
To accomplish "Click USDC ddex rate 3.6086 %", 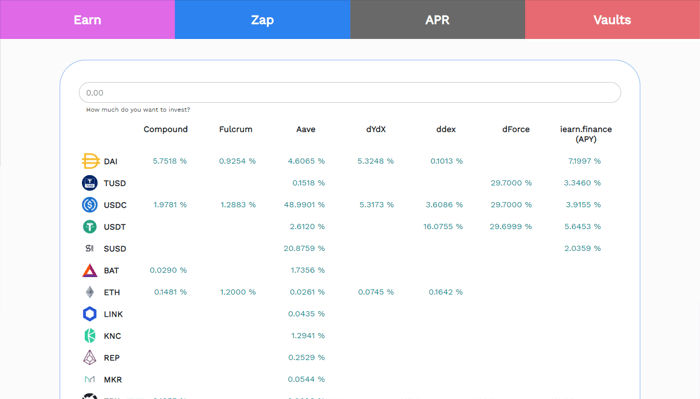I will (444, 205).
